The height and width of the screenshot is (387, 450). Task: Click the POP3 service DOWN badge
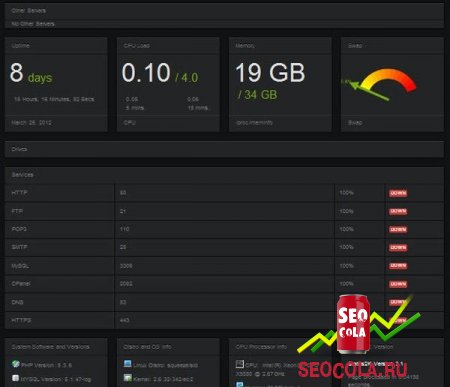398,229
